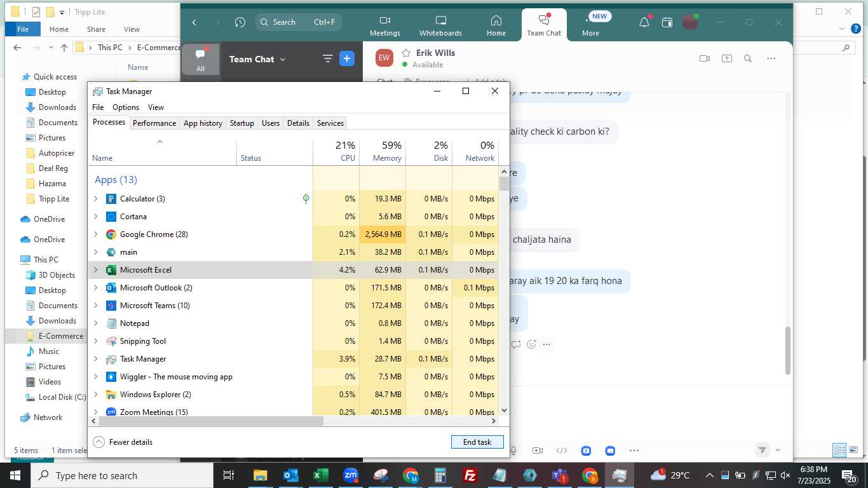Select the Wiggler mouse moving app row
Image resolution: width=868 pixels, height=488 pixels.
point(293,377)
